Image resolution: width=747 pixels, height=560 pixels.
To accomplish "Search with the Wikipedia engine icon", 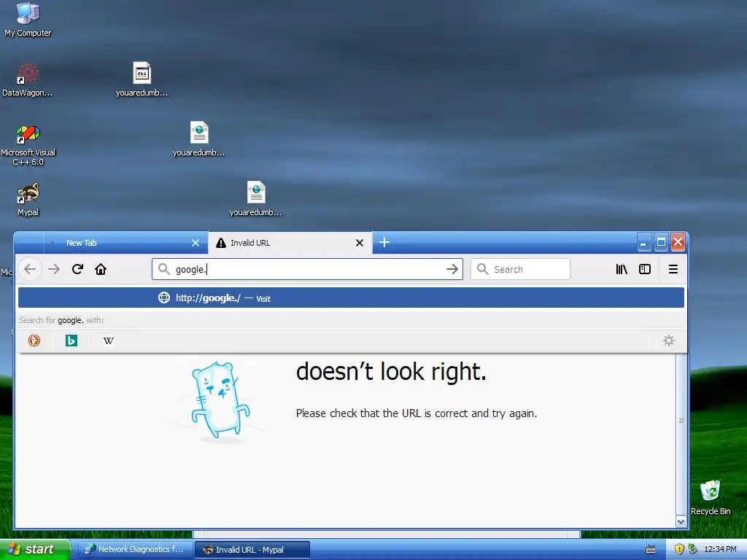I will pyautogui.click(x=109, y=341).
